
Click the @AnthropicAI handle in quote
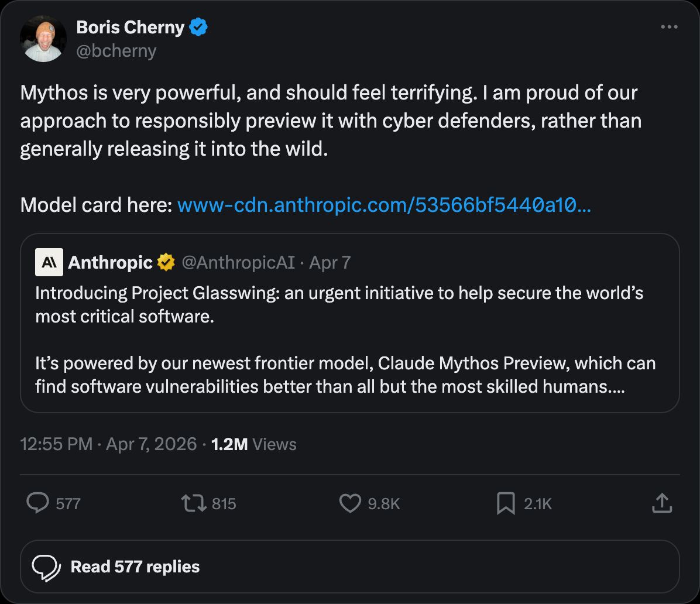click(238, 263)
